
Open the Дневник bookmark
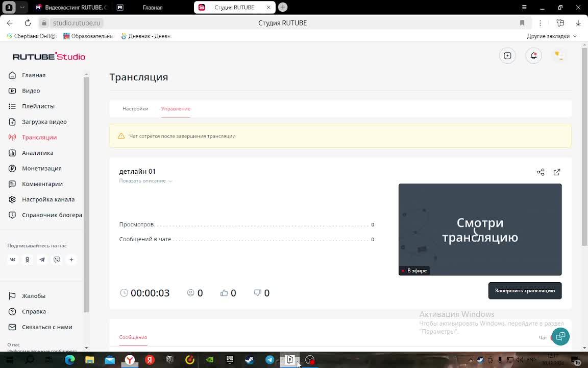point(146,36)
